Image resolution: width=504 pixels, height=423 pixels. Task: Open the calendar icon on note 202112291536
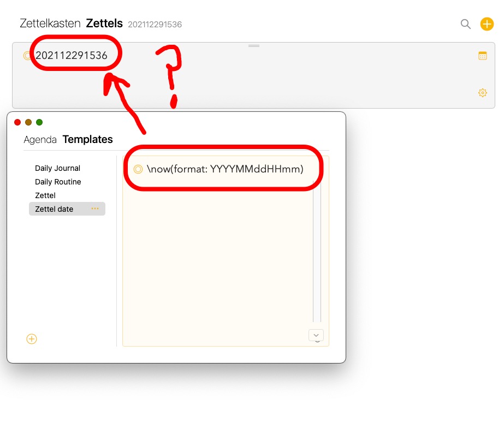[x=483, y=56]
